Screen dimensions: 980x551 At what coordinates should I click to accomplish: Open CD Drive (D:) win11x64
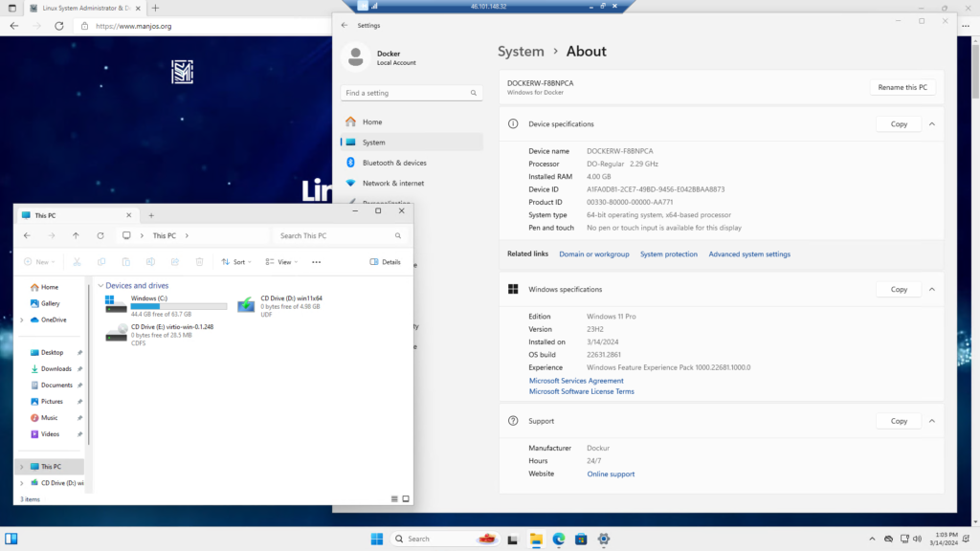point(280,306)
